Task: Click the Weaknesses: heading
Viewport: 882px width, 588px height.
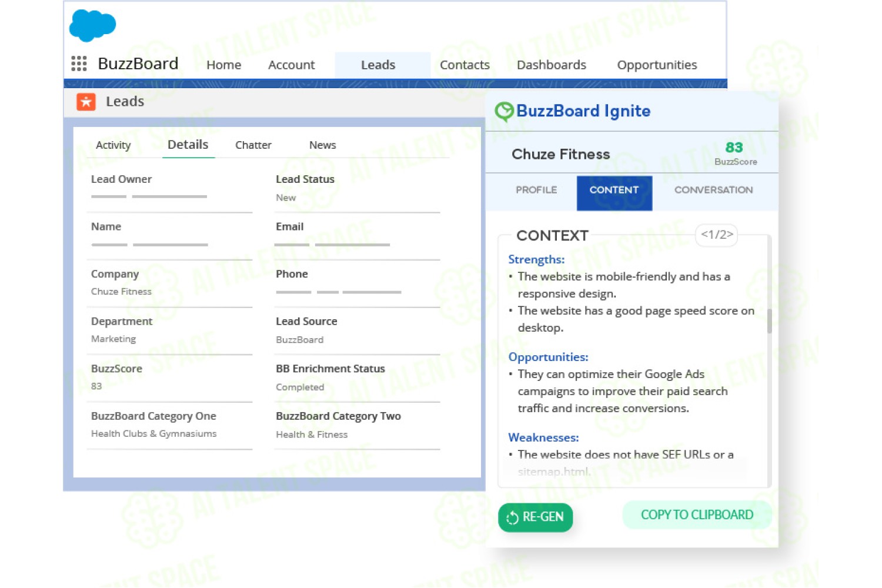Action: tap(543, 437)
